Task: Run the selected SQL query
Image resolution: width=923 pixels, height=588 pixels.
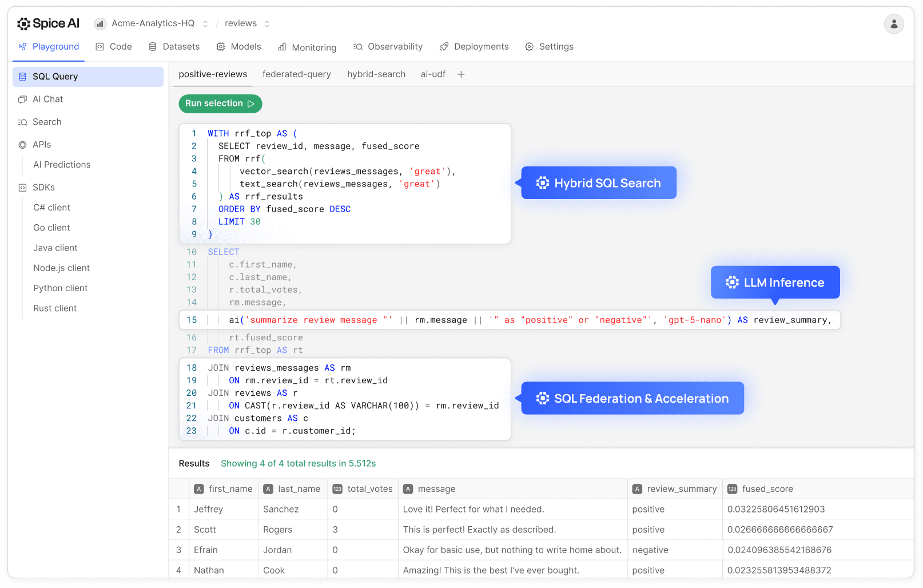Action: pos(220,104)
